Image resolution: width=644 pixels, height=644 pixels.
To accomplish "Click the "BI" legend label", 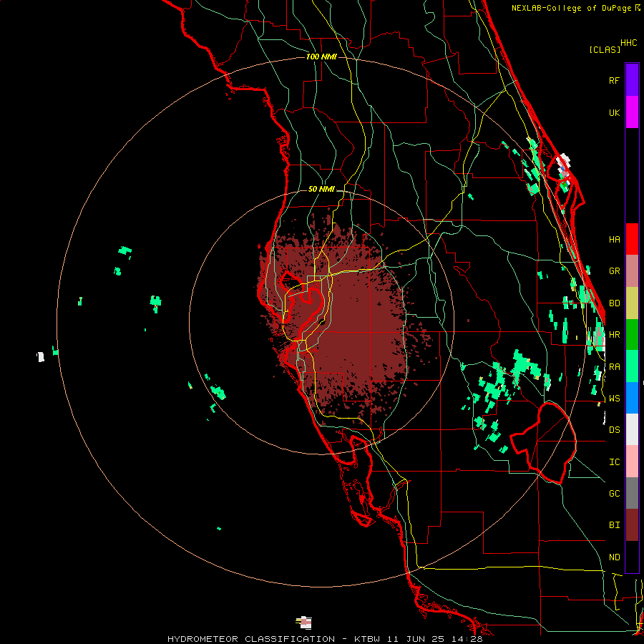I will (614, 525).
